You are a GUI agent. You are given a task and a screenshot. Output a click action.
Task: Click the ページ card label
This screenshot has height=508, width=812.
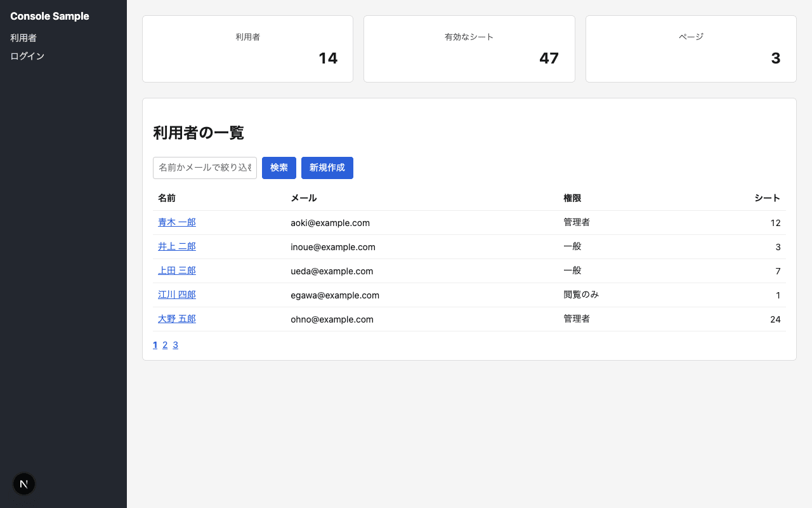[691, 37]
